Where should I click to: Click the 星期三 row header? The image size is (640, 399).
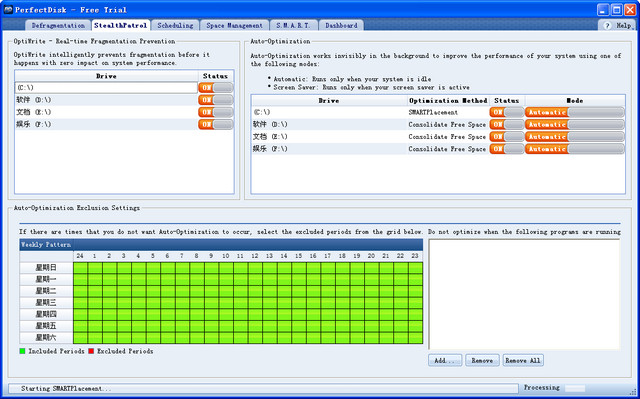click(x=46, y=303)
